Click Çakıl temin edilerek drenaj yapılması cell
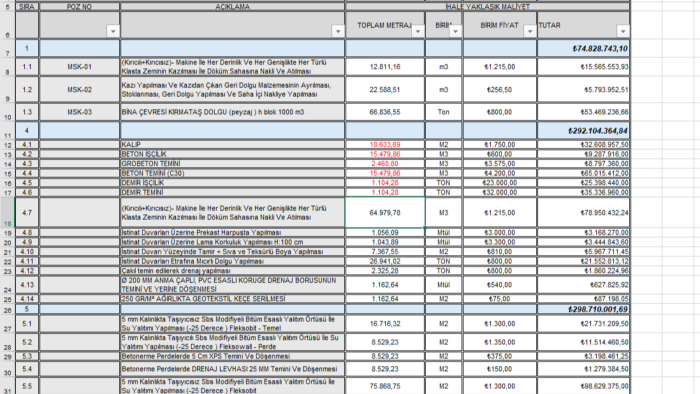 point(232,271)
